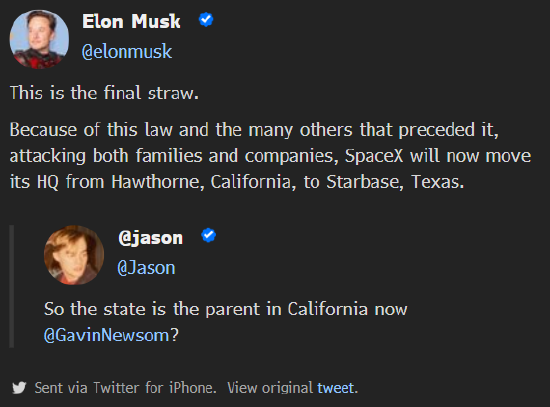Click the gray quote bar beside quoted tweet
This screenshot has height=407, width=550.
click(12, 286)
